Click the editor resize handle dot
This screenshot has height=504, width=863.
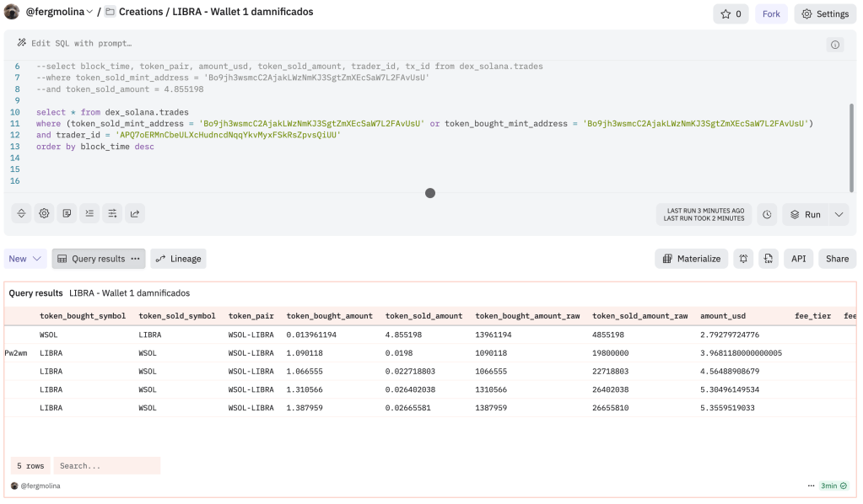click(x=430, y=193)
